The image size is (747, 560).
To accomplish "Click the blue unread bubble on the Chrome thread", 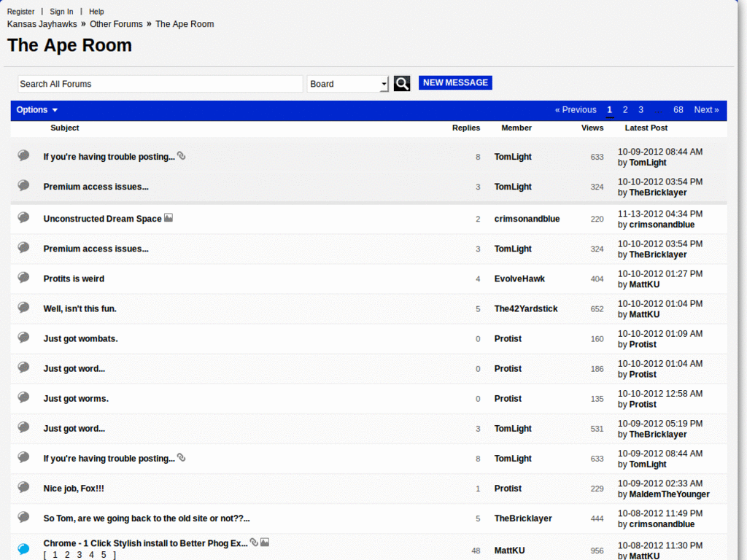I will pyautogui.click(x=23, y=548).
